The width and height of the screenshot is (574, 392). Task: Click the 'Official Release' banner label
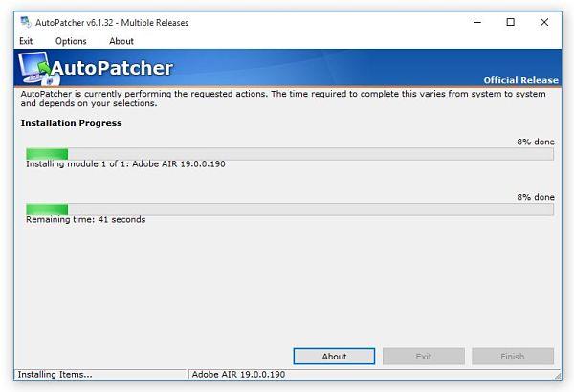coord(520,80)
